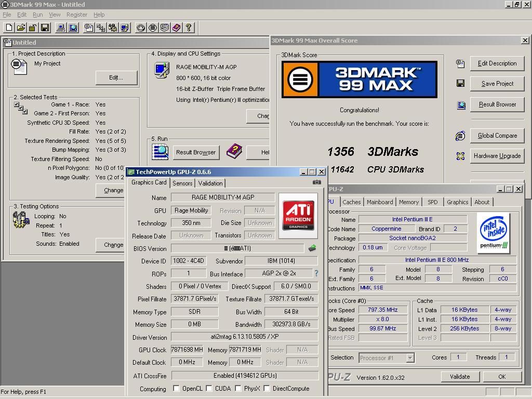The image size is (532, 399).
Task: Click the New project toolbar icon
Action: tap(9, 28)
